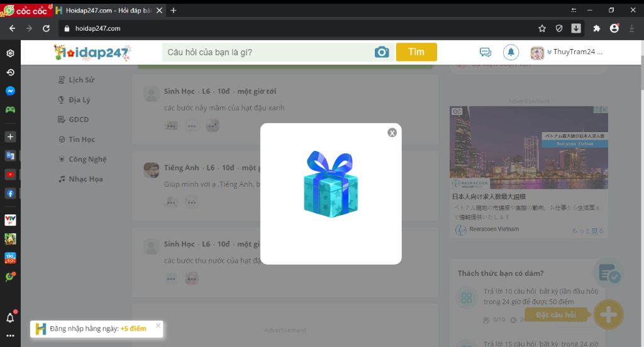
Task: Click the camera search icon
Action: click(382, 52)
